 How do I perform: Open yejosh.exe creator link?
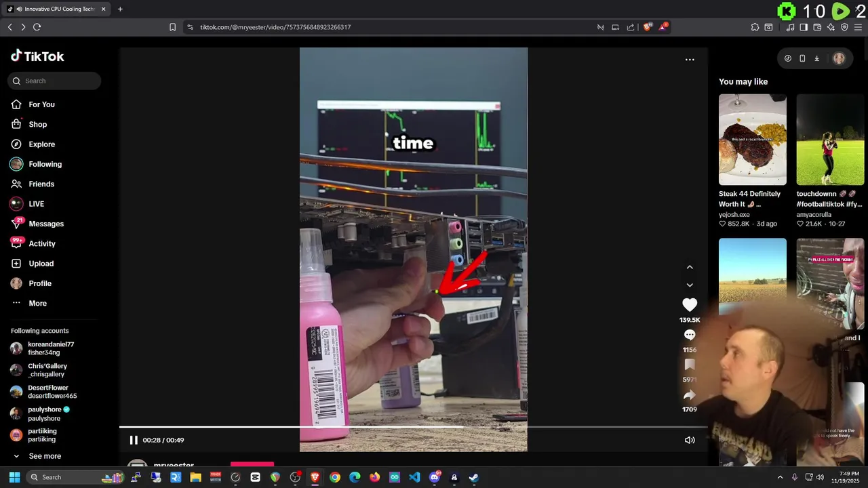[734, 215]
